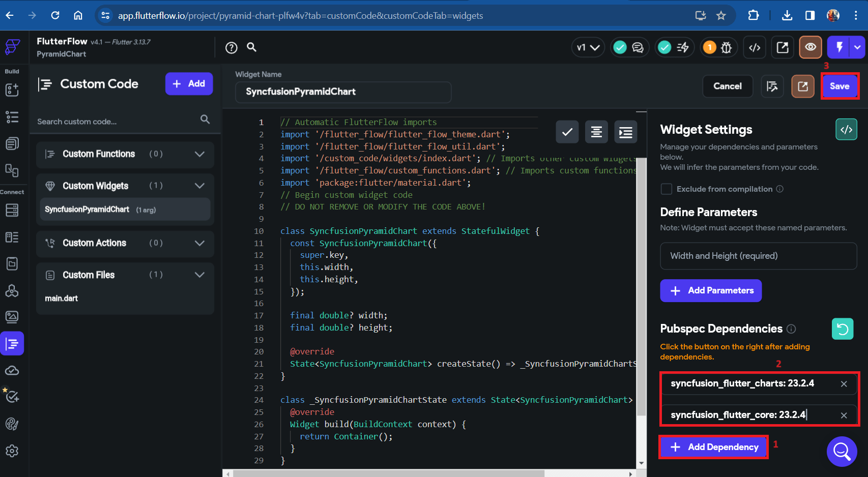Click the format code checkmark icon in editor
The height and width of the screenshot is (477, 868).
(x=567, y=132)
